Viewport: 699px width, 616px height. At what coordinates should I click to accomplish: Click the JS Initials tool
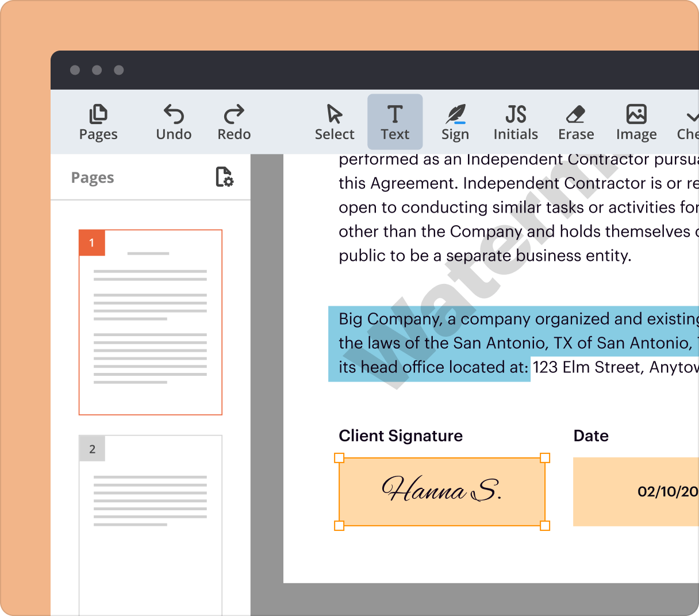tap(515, 121)
